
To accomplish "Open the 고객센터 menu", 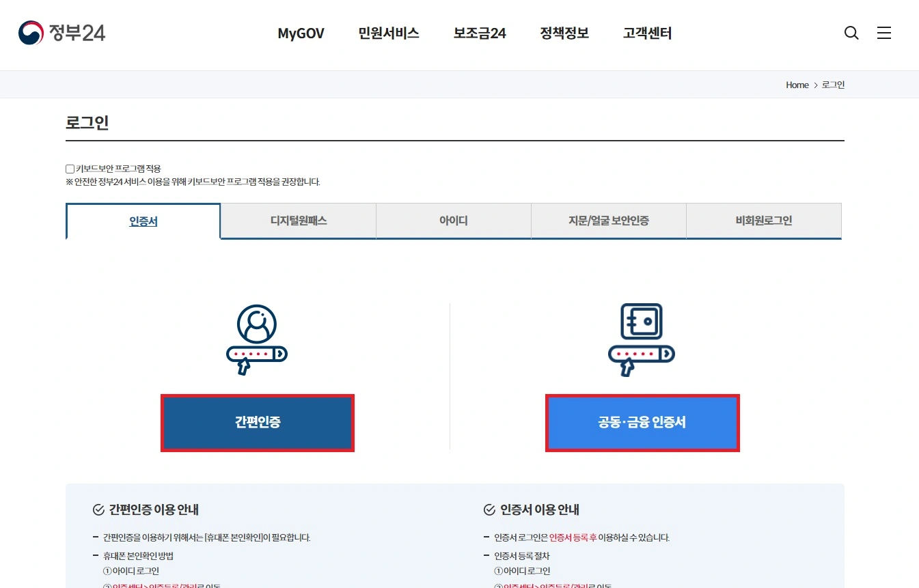I will click(646, 33).
